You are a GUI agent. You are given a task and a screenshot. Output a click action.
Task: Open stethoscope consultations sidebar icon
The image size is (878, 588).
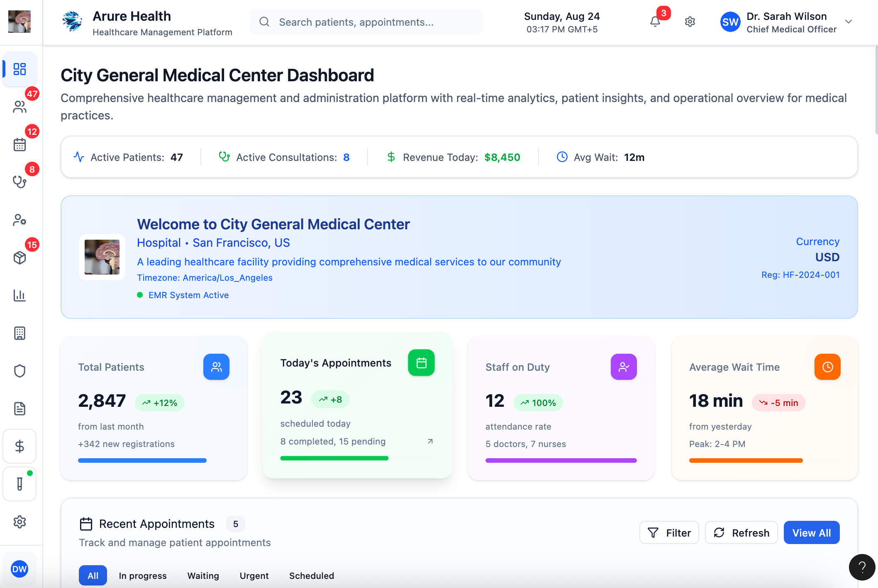[x=20, y=182]
